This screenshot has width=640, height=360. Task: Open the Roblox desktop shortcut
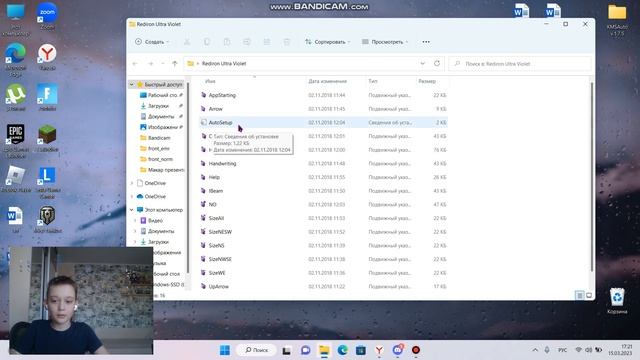[16, 180]
